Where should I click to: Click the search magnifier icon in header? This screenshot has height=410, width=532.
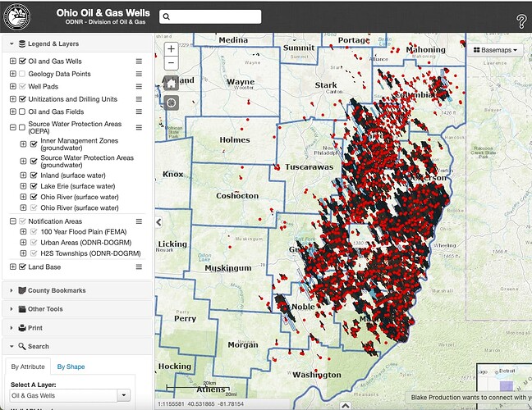click(x=166, y=16)
